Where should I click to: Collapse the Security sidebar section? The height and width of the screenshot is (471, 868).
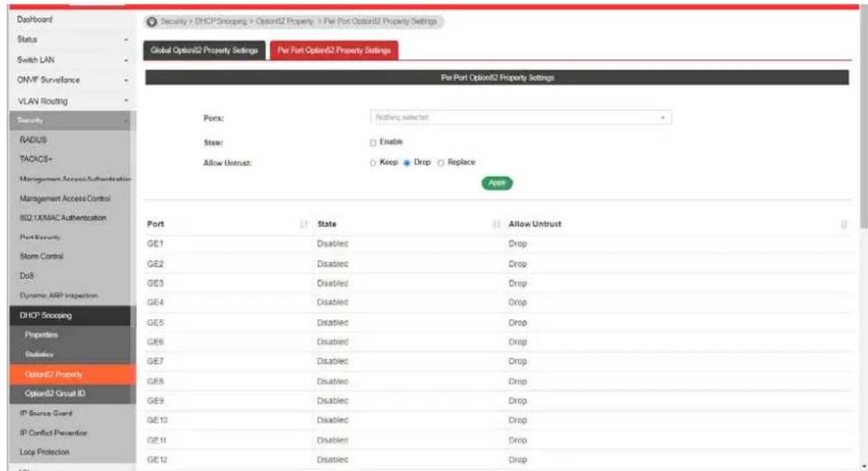click(71, 120)
